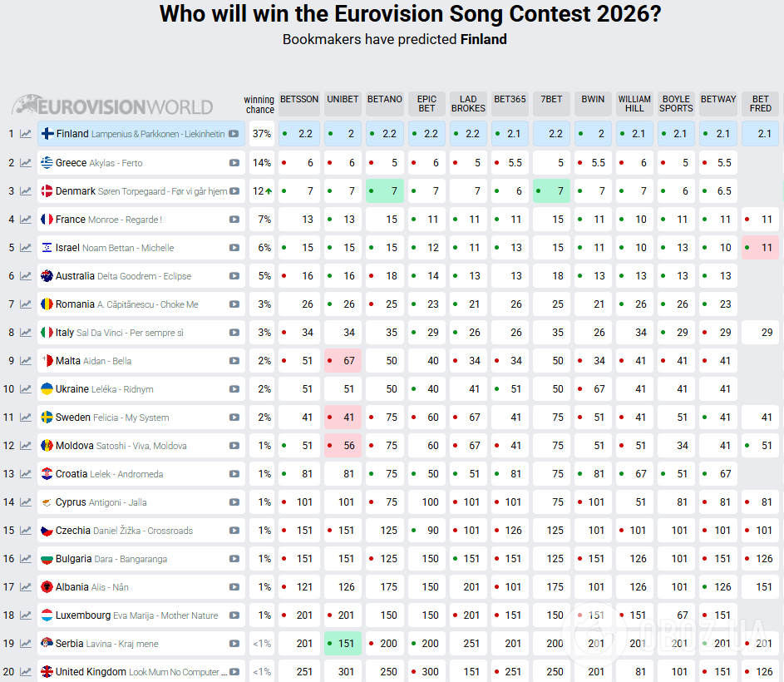Image resolution: width=784 pixels, height=682 pixels.
Task: Play Albania's Nân video icon
Action: click(x=234, y=587)
